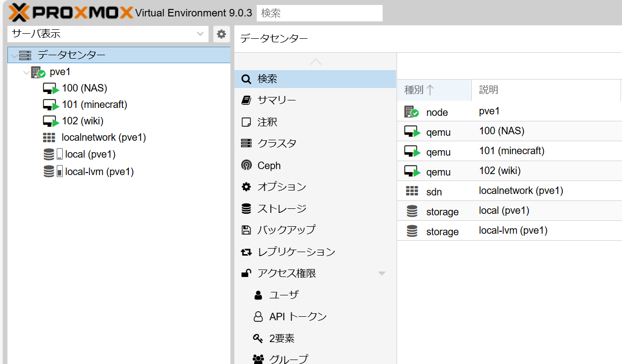
Task: Click the 検索 search field at top
Action: (319, 13)
